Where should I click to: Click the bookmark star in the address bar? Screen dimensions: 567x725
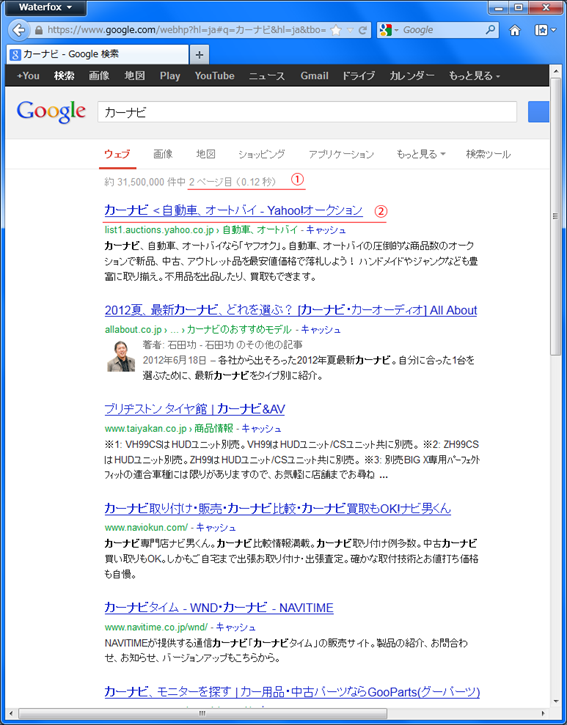pos(336,31)
